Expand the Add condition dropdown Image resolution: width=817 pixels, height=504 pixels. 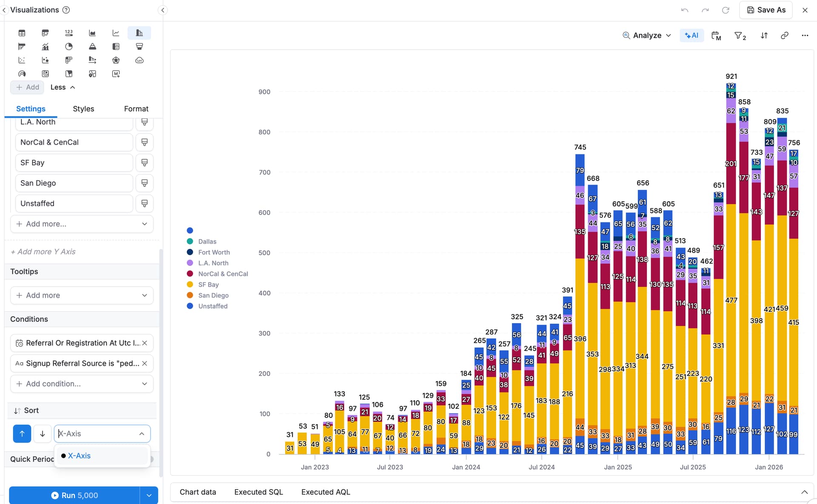[82, 384]
